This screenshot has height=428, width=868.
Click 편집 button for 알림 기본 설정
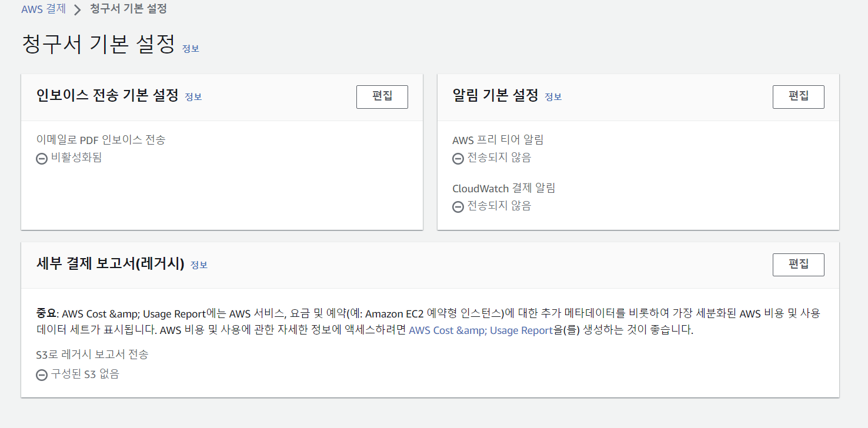799,96
